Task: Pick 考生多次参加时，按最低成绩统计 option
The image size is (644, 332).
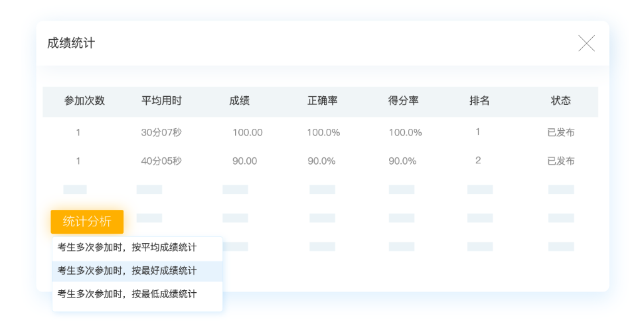Action: click(127, 294)
